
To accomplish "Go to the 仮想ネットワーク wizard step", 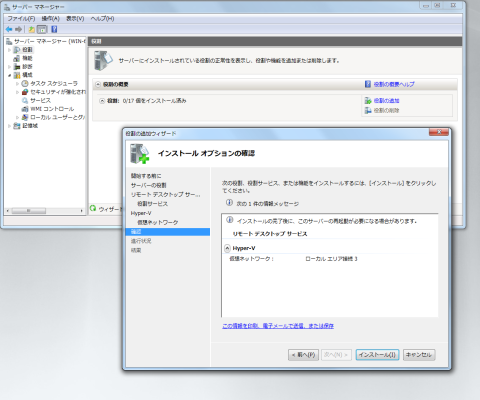I will click(x=158, y=222).
